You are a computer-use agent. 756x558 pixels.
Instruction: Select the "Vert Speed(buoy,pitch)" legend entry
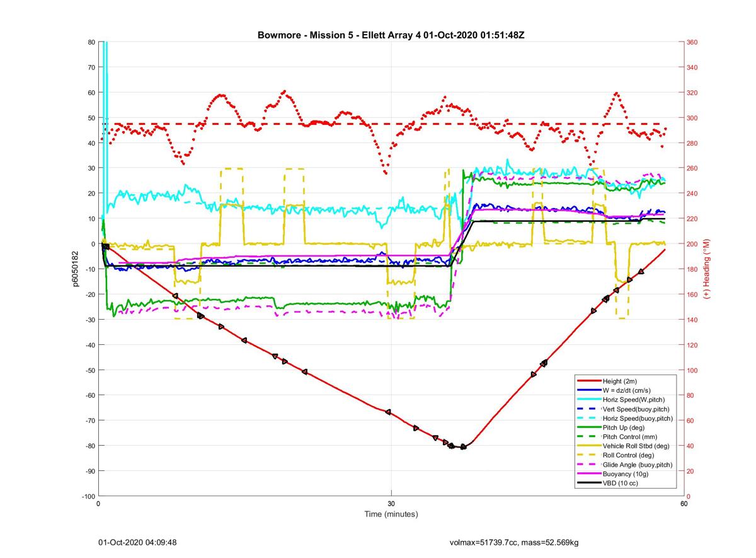click(x=636, y=409)
